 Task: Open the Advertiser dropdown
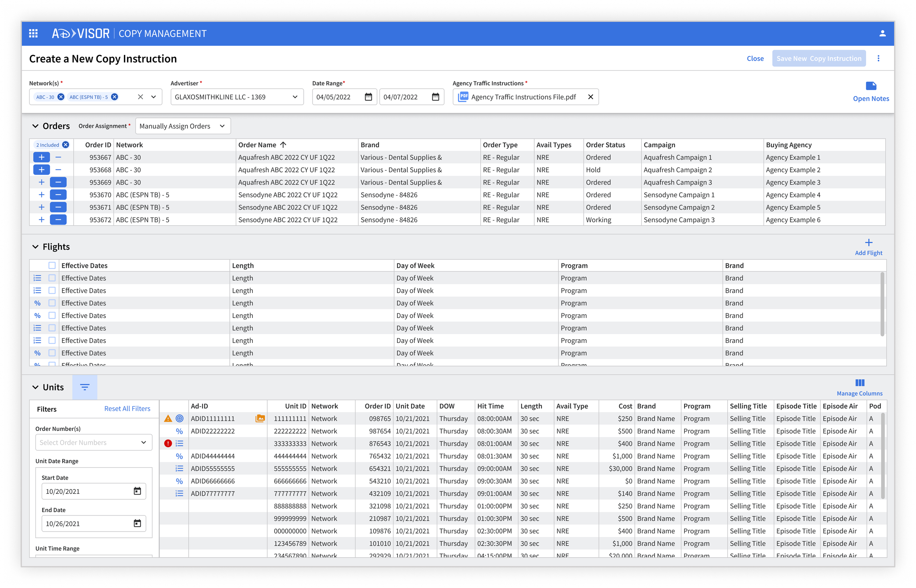pyautogui.click(x=294, y=97)
